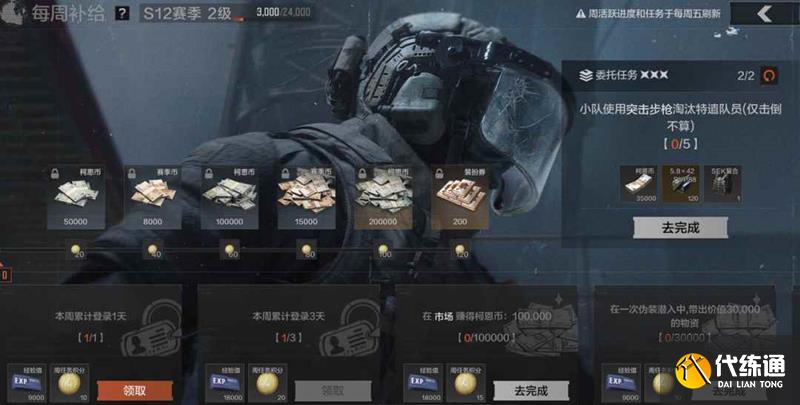The height and width of the screenshot is (405, 800).
Task: Refresh the commission task with orange icon
Action: 769,76
